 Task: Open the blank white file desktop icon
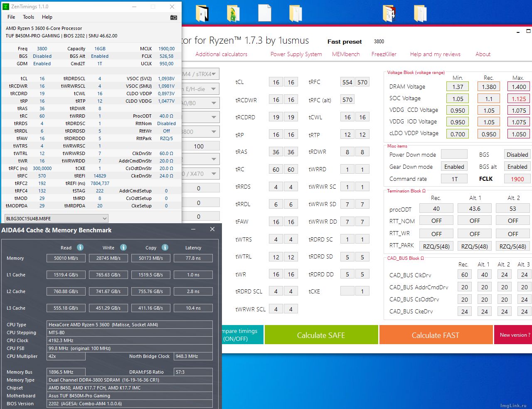click(264, 13)
